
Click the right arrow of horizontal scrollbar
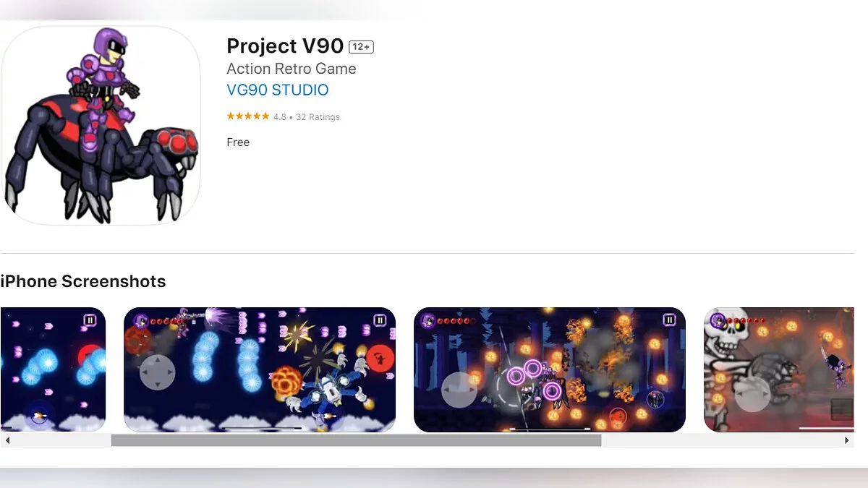click(847, 440)
